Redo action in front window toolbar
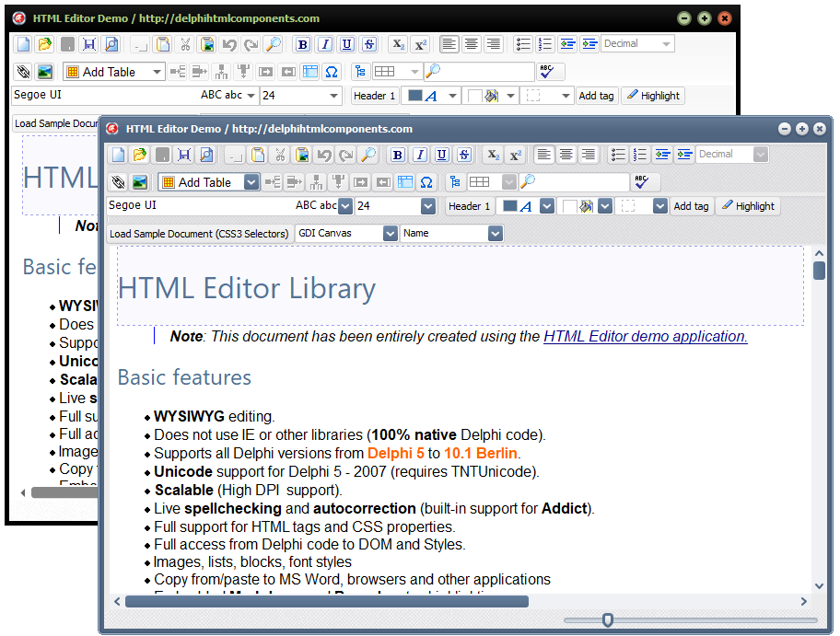Screen dimensions: 840x636 [x=346, y=155]
